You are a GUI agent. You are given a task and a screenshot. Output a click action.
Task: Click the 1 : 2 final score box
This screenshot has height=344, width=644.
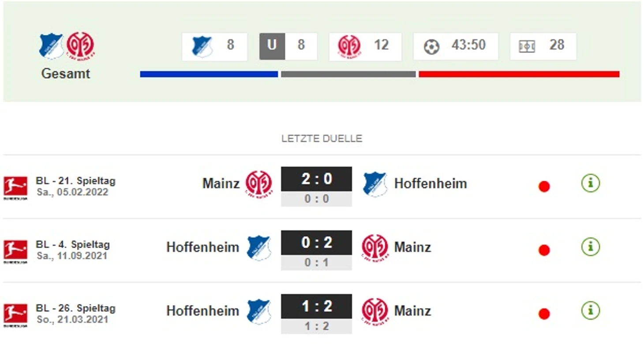point(316,307)
